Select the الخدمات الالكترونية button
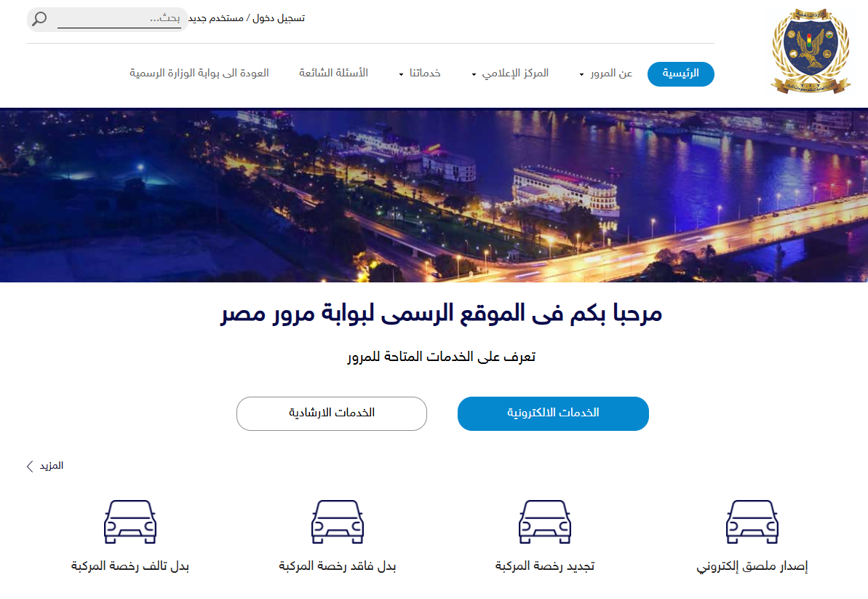The image size is (868, 599). click(553, 413)
